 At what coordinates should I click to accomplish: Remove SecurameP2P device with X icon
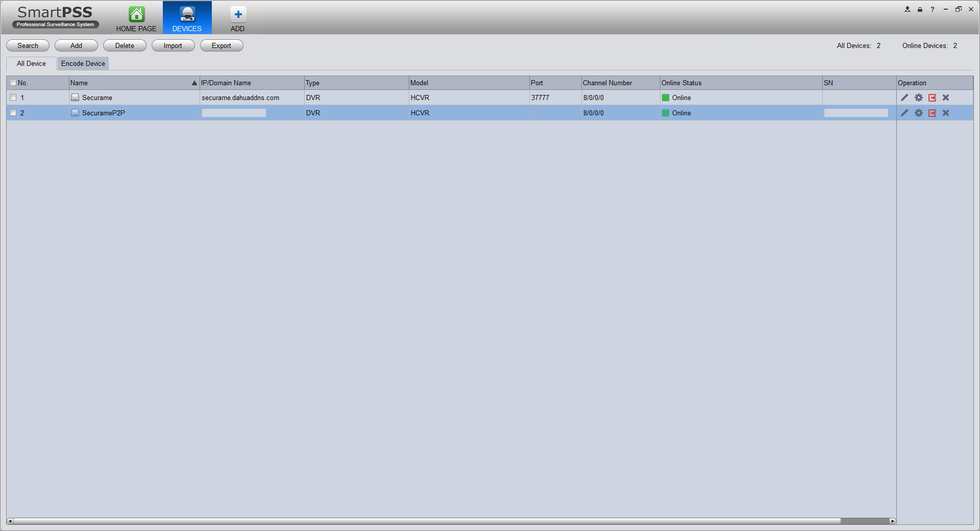[x=946, y=113]
